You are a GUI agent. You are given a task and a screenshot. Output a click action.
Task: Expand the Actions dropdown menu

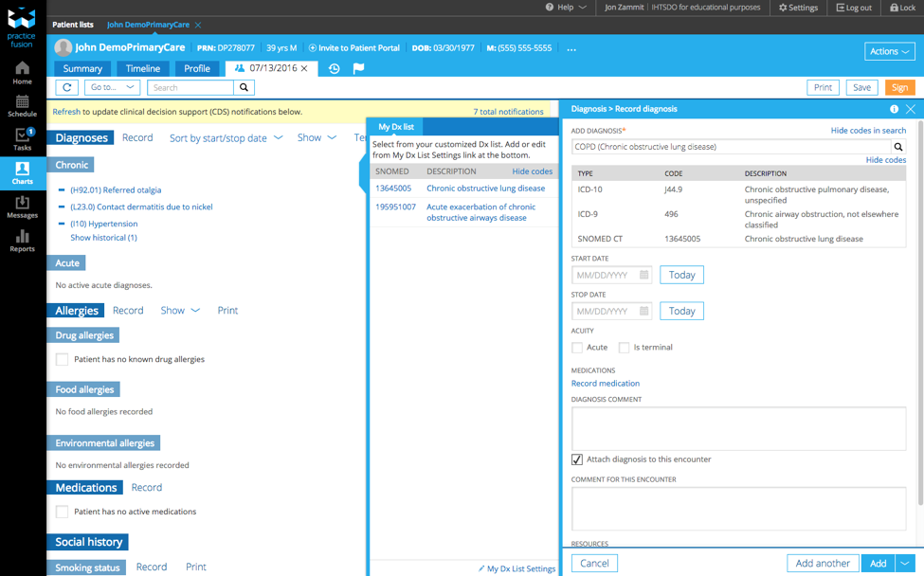coord(889,51)
